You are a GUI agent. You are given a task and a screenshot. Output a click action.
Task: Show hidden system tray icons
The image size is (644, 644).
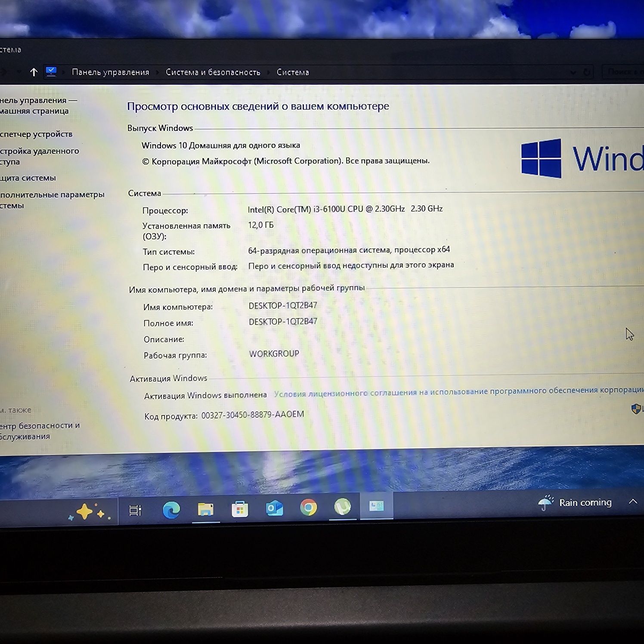coord(633,502)
